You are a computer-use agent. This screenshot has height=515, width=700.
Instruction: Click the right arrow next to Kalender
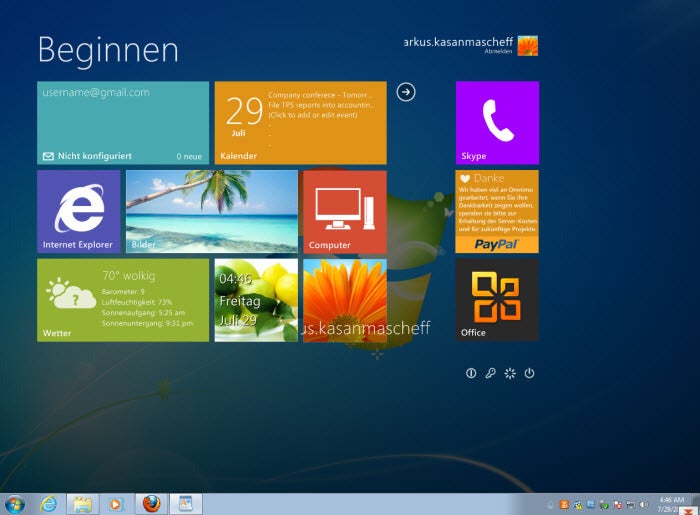405,92
